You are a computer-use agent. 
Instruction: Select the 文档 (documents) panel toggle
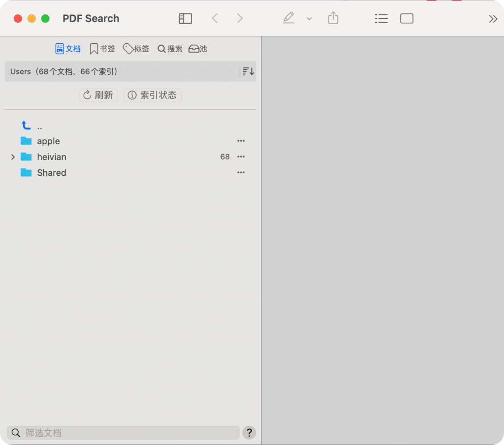point(67,48)
